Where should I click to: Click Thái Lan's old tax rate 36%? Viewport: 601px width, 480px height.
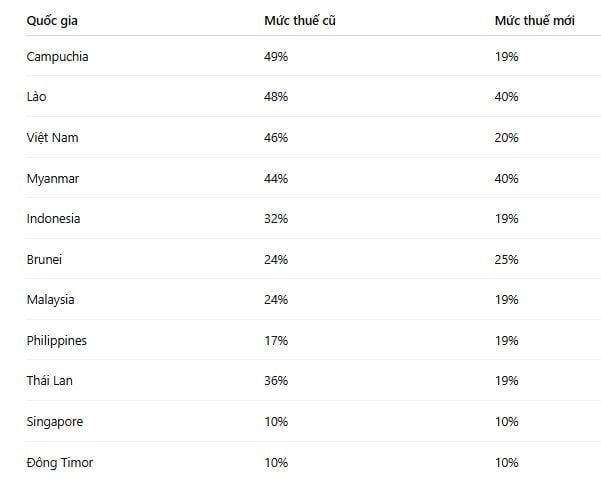[276, 381]
